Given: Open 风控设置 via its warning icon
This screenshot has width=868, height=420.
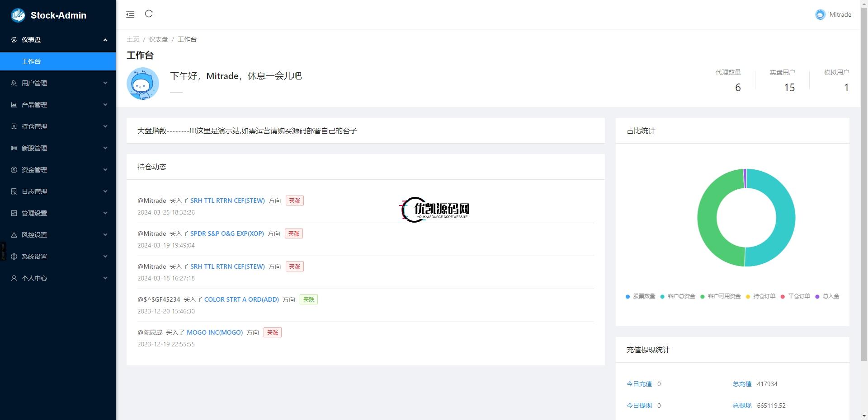Looking at the screenshot, I should pos(14,235).
